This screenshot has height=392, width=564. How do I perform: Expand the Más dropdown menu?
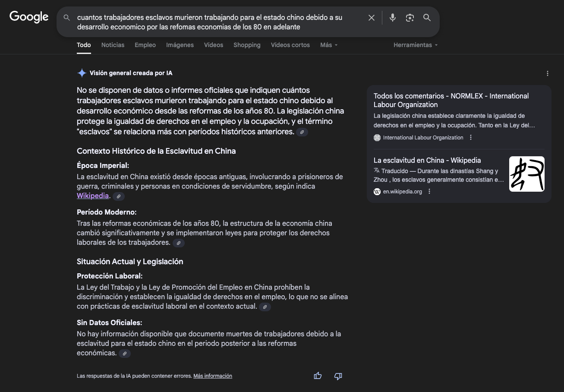pos(329,45)
